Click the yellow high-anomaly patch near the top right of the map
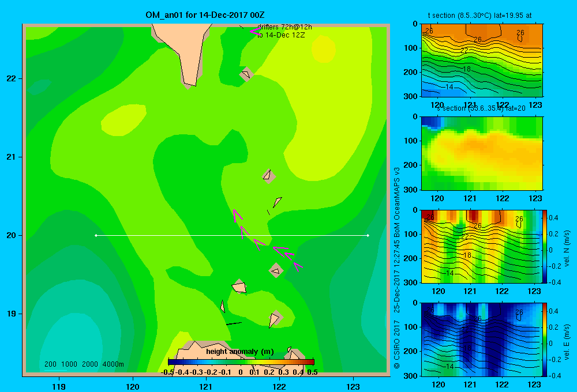 [x=324, y=49]
